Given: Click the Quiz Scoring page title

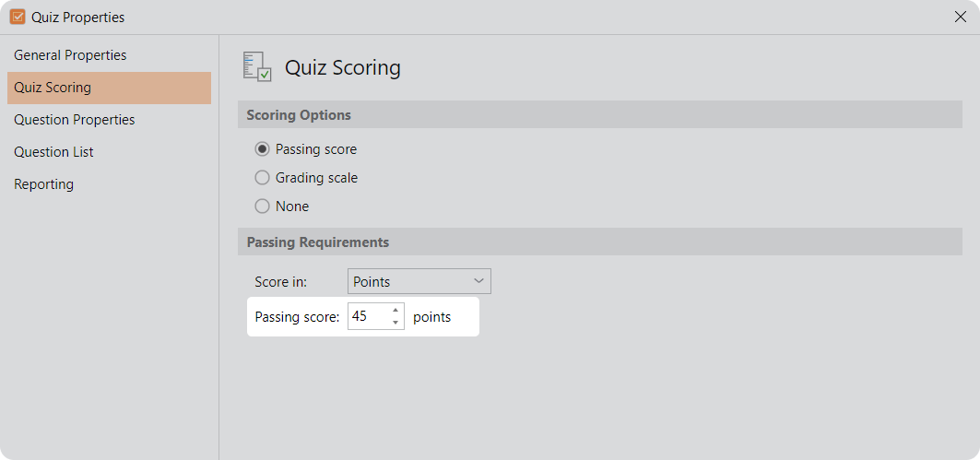Looking at the screenshot, I should coord(342,67).
